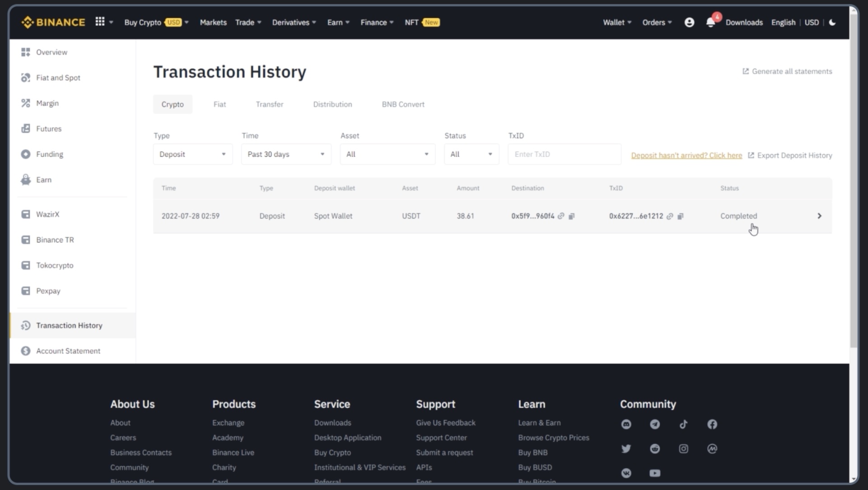Toggle the Distribution tab view
This screenshot has width=868, height=490.
332,104
